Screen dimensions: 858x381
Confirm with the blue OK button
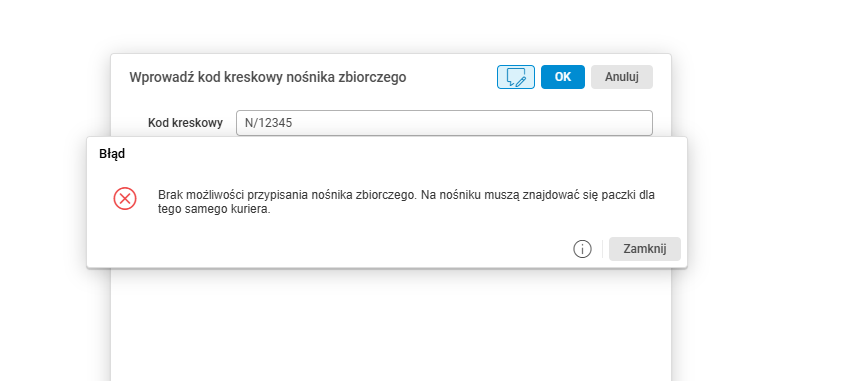pos(563,77)
